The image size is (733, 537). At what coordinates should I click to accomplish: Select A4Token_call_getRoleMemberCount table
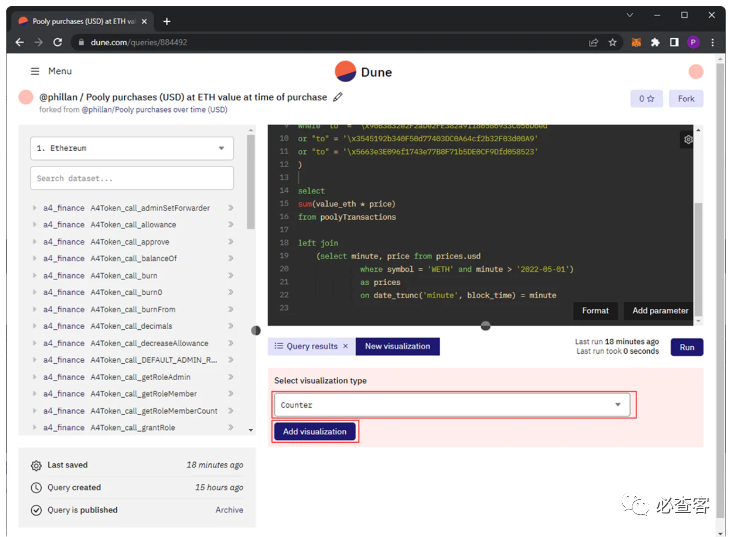[154, 410]
